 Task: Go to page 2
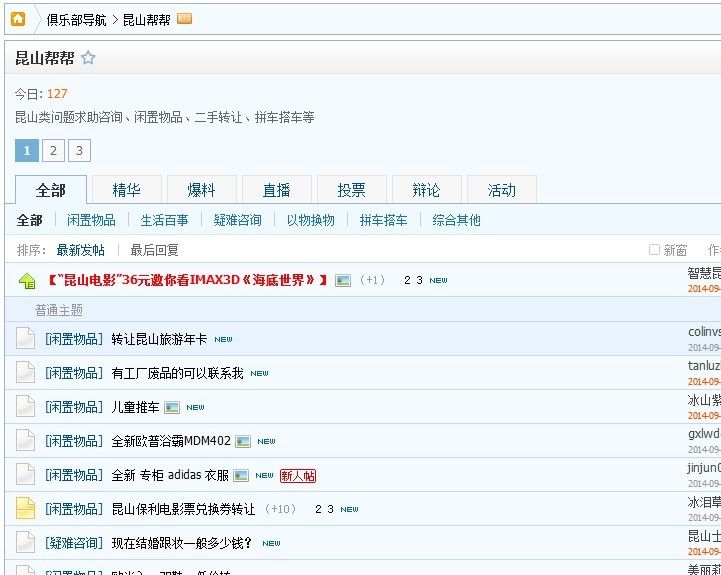point(53,151)
